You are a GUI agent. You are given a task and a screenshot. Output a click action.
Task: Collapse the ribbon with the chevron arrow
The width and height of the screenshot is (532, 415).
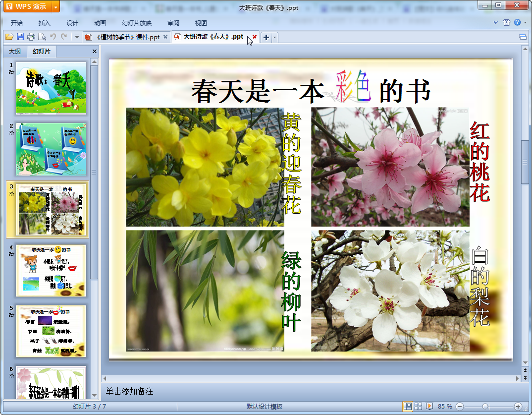(x=496, y=23)
